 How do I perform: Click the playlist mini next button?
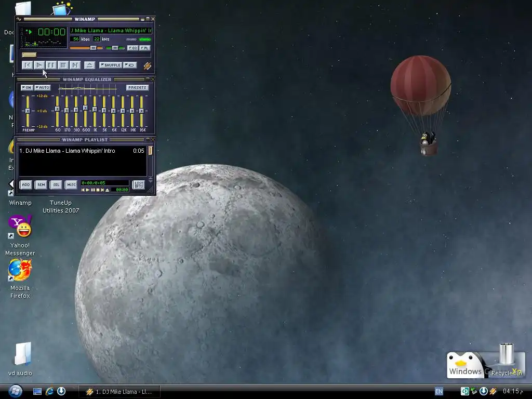pyautogui.click(x=102, y=190)
